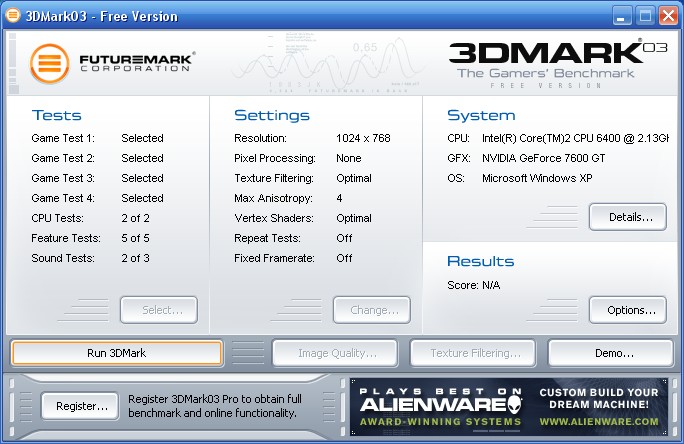Click the Settings section heading
This screenshot has width=684, height=444.
tap(272, 115)
